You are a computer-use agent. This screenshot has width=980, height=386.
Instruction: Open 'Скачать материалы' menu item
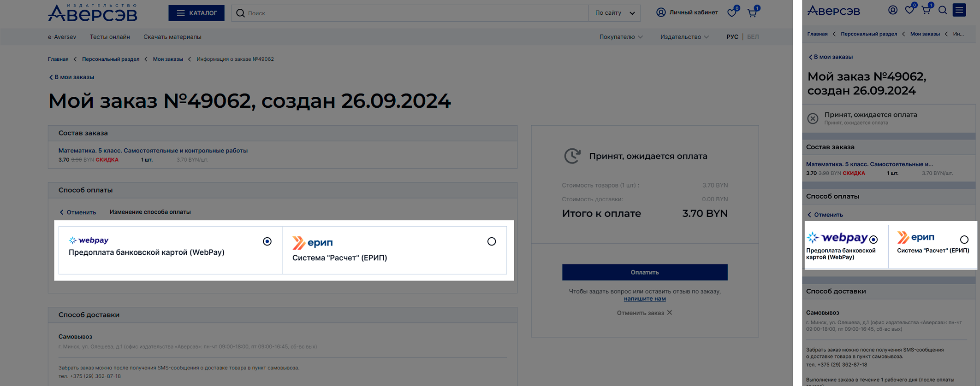[172, 37]
